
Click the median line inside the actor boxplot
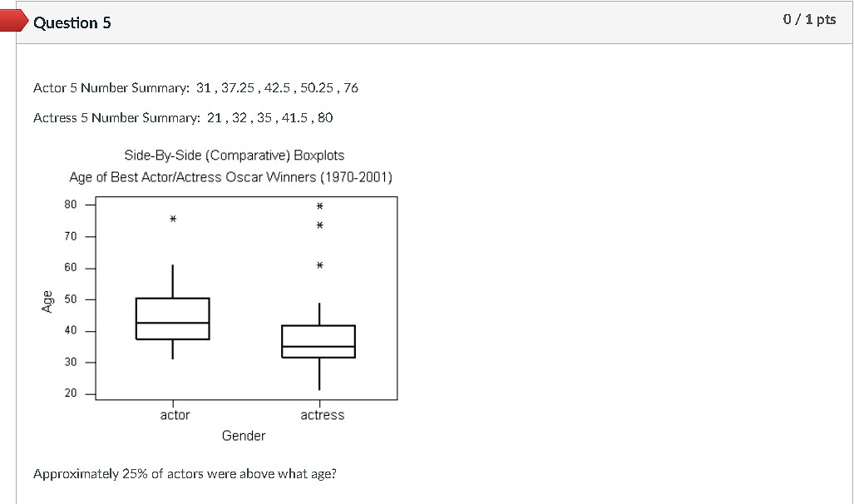pyautogui.click(x=173, y=324)
